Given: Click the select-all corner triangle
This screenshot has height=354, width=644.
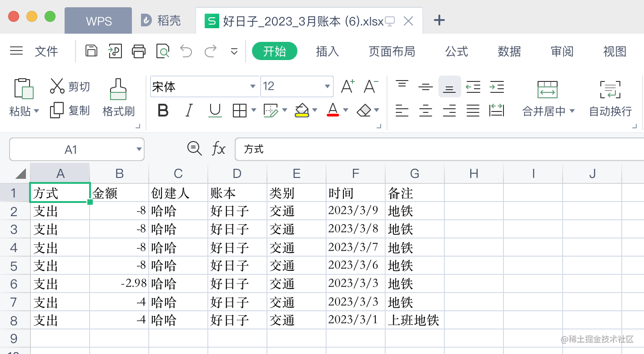Looking at the screenshot, I should 20,174.
